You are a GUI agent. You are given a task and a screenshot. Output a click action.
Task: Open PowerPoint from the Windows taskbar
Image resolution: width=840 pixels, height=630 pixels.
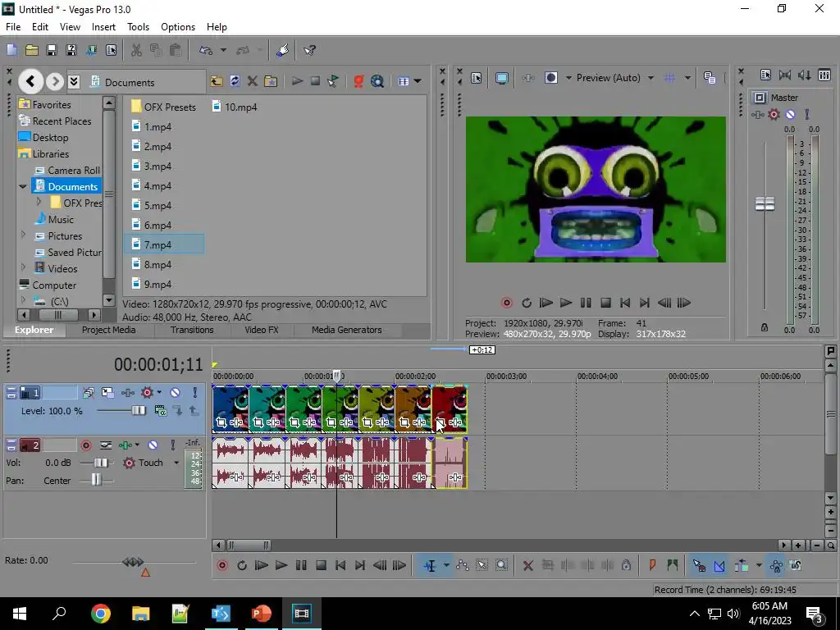262,614
